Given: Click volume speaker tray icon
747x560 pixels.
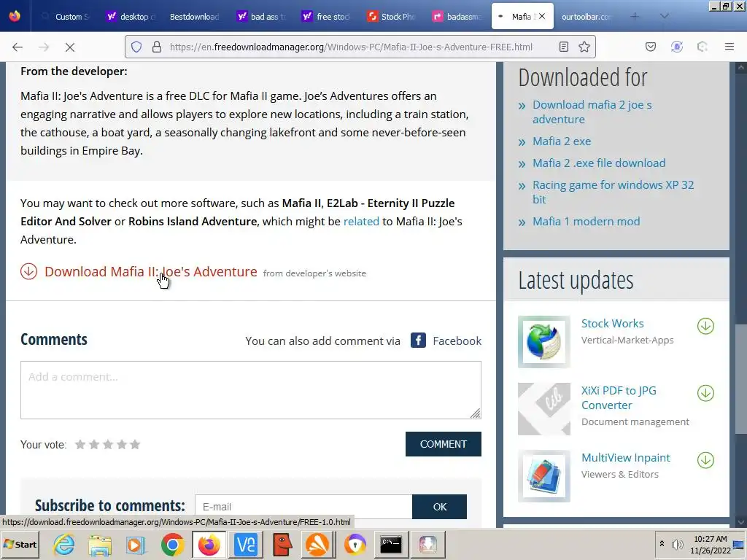Looking at the screenshot, I should (677, 544).
